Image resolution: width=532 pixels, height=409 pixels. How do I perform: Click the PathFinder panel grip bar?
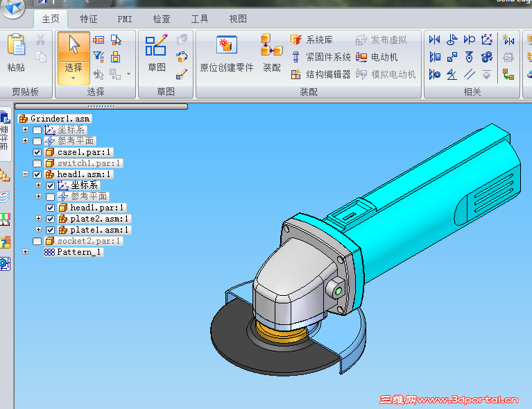[x=101, y=107]
